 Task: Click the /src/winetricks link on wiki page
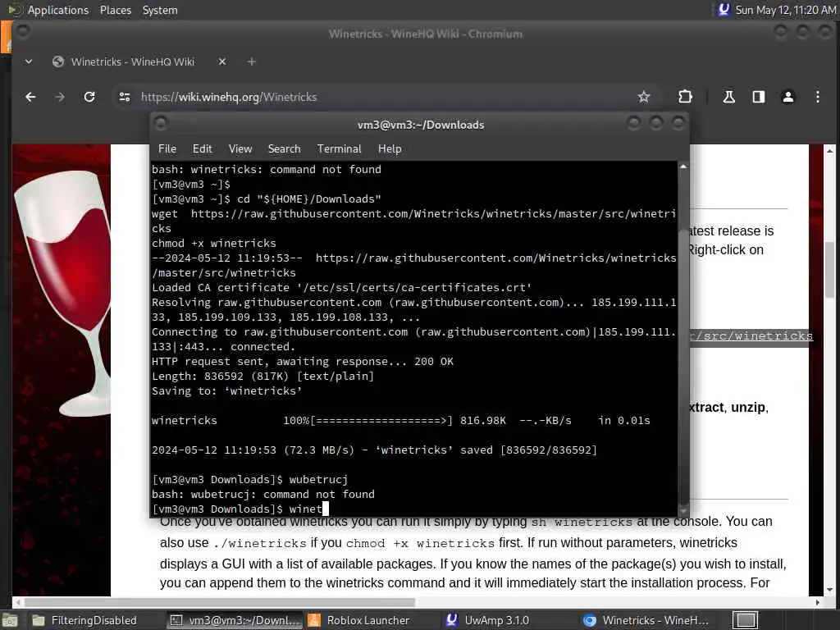[751, 336]
